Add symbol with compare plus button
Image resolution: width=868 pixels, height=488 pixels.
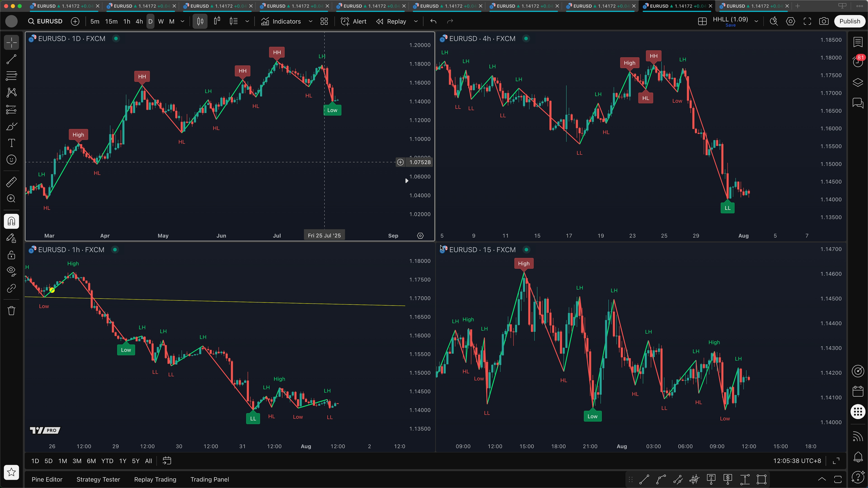pyautogui.click(x=75, y=21)
